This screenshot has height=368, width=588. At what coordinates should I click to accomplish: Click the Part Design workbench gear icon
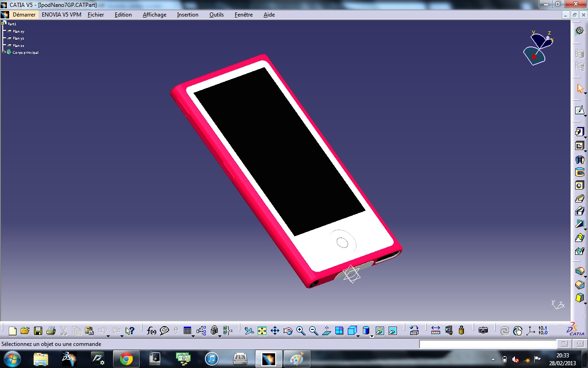coord(580,31)
